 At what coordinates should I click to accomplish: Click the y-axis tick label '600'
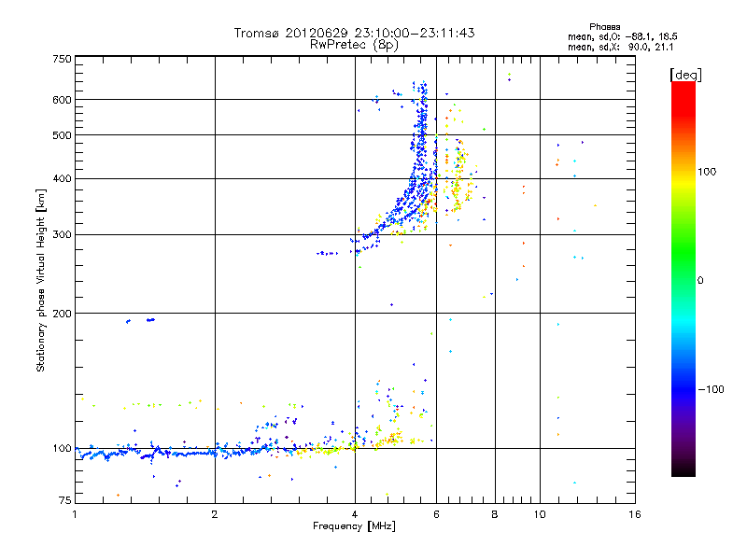click(x=63, y=100)
